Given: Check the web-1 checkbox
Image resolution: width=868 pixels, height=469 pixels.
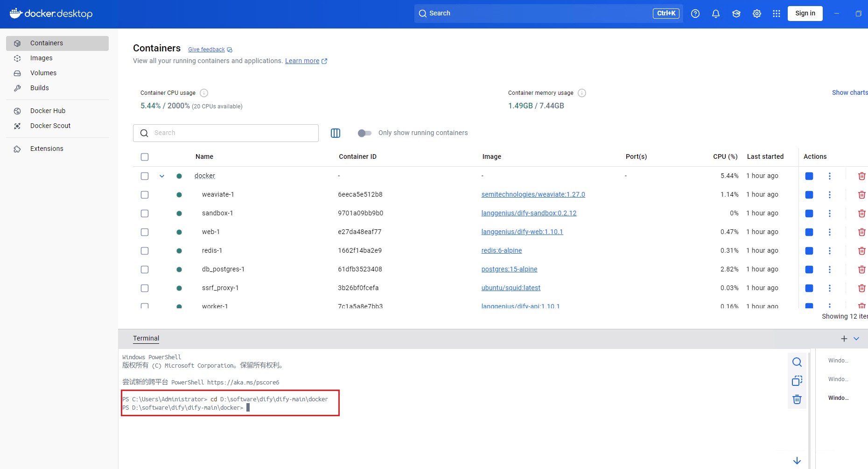Looking at the screenshot, I should click(145, 232).
